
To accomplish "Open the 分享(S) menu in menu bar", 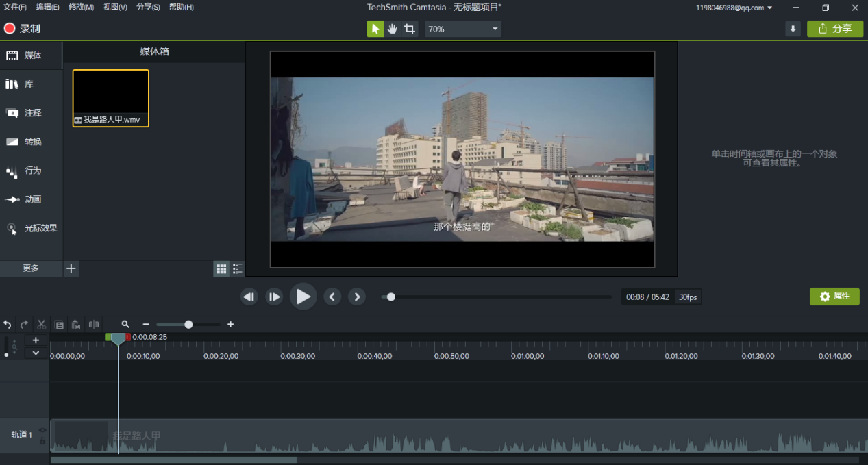I will pyautogui.click(x=148, y=7).
